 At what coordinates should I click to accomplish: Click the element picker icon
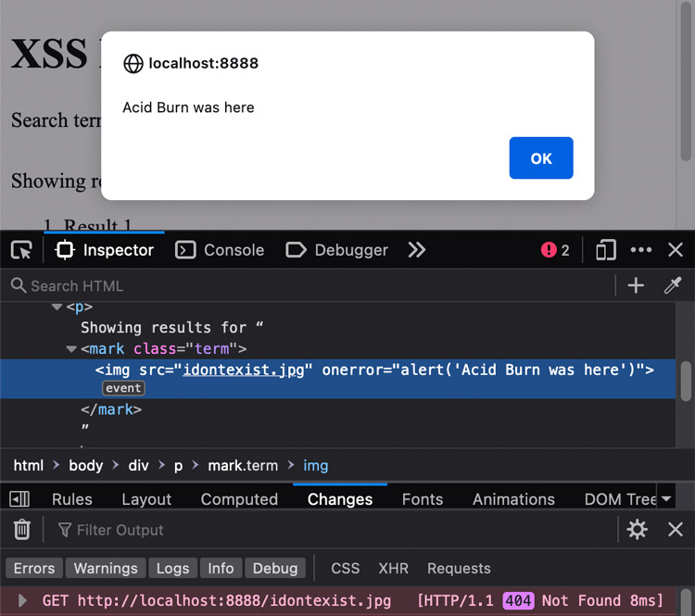pyautogui.click(x=21, y=250)
